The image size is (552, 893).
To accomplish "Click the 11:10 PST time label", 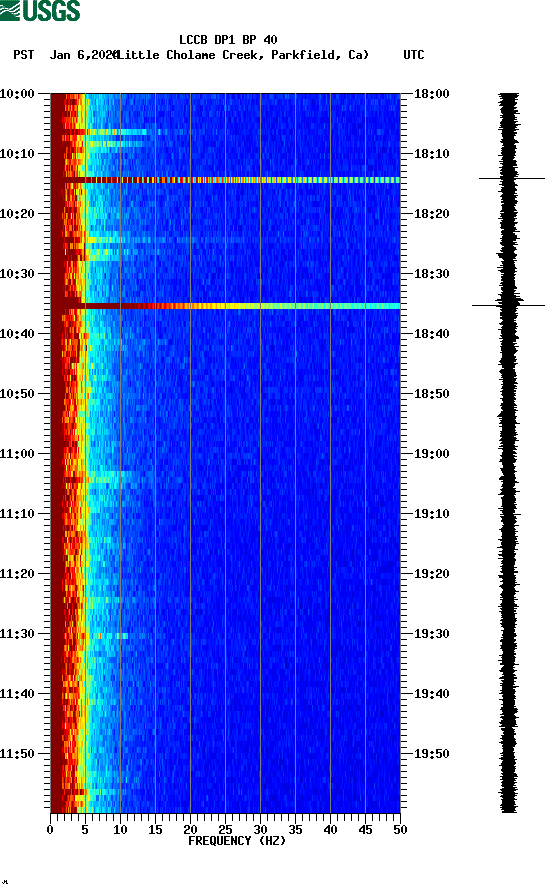I will tap(18, 514).
